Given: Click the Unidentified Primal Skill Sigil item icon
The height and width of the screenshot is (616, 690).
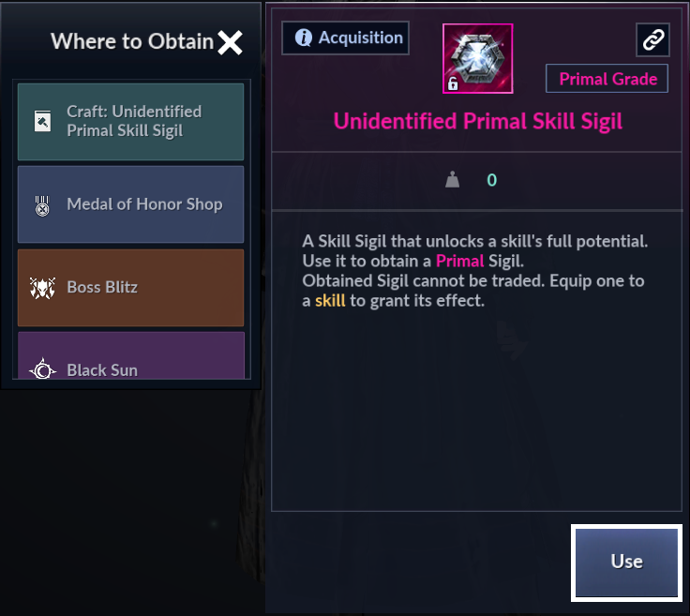Looking at the screenshot, I should point(477,58).
